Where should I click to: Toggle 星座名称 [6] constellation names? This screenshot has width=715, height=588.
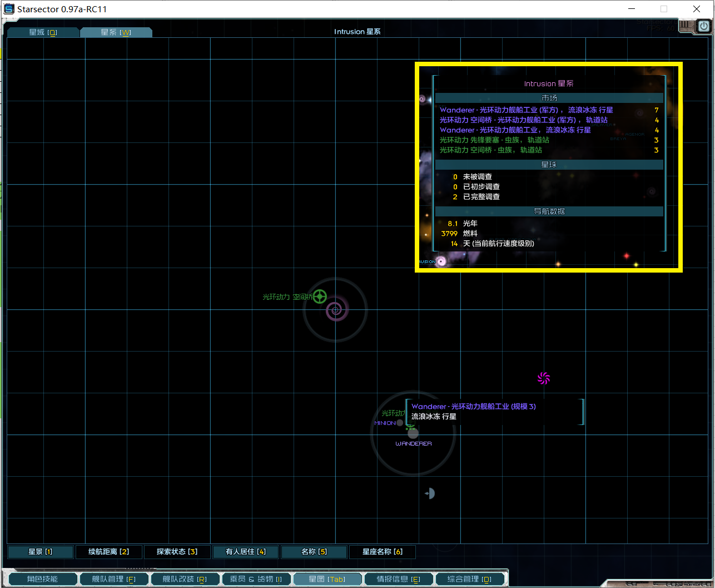[382, 552]
